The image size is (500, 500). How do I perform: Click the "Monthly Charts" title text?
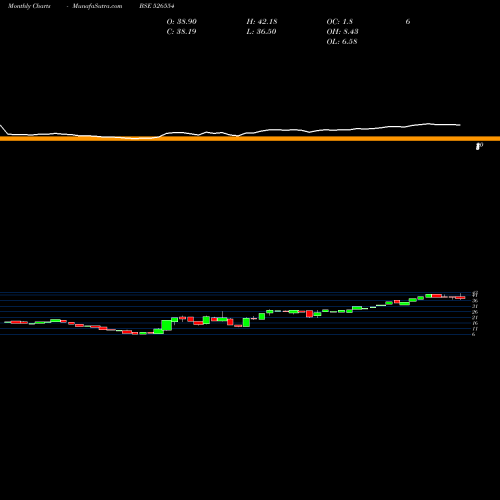(x=29, y=6)
